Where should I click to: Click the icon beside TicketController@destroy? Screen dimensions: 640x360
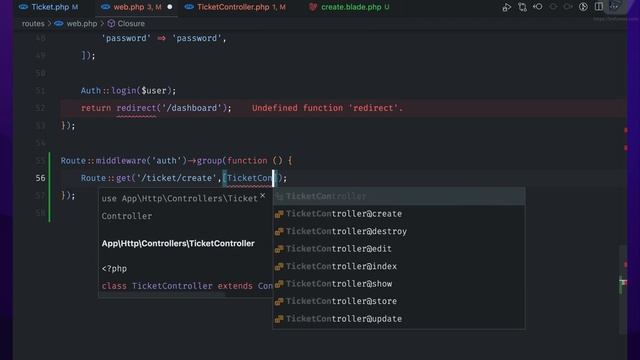(279, 232)
